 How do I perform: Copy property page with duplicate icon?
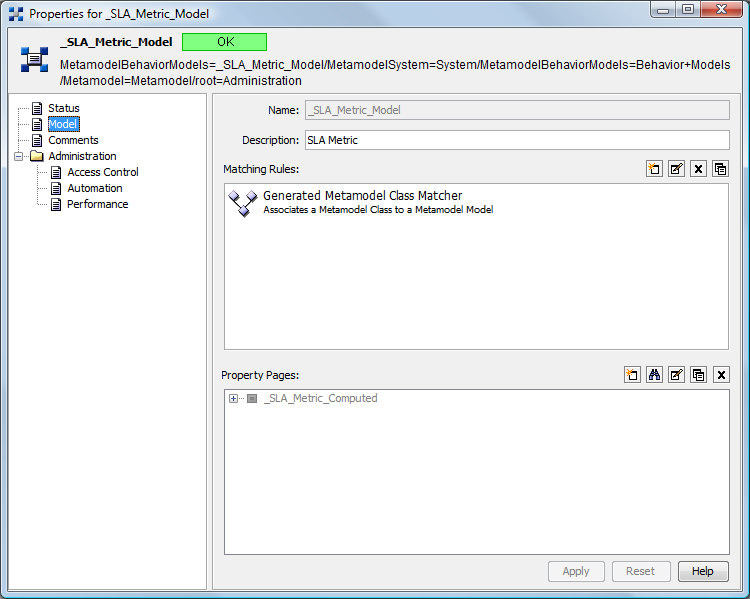pos(698,375)
